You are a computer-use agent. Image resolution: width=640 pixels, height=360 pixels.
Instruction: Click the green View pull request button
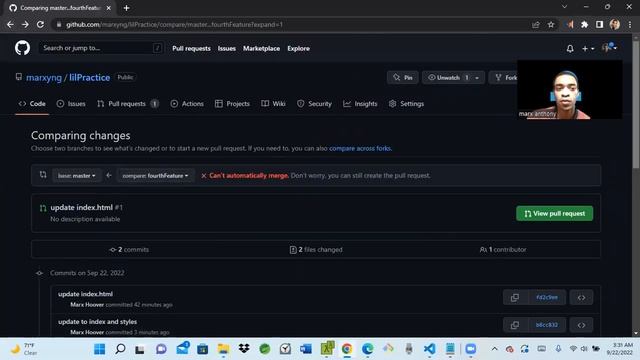pos(554,213)
